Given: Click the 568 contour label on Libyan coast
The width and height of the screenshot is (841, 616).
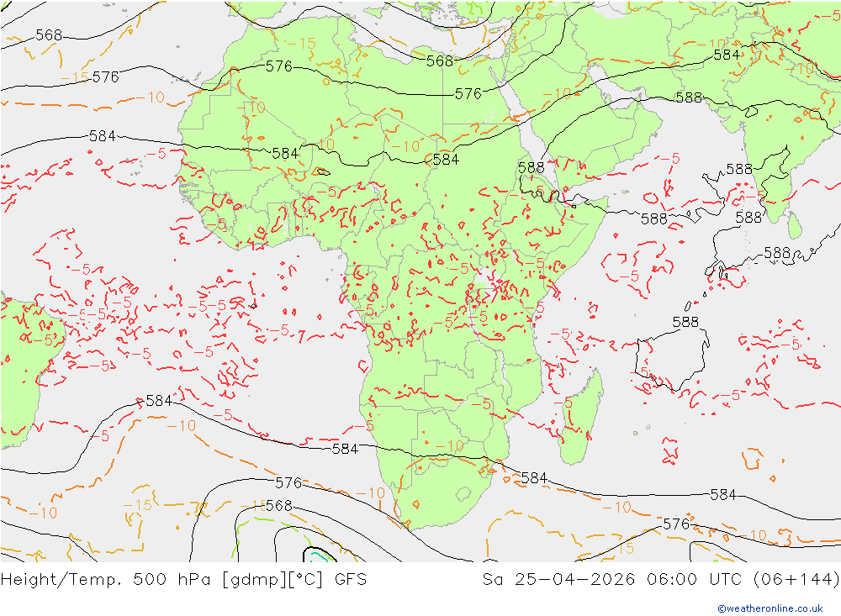Looking at the screenshot, I should [x=440, y=61].
